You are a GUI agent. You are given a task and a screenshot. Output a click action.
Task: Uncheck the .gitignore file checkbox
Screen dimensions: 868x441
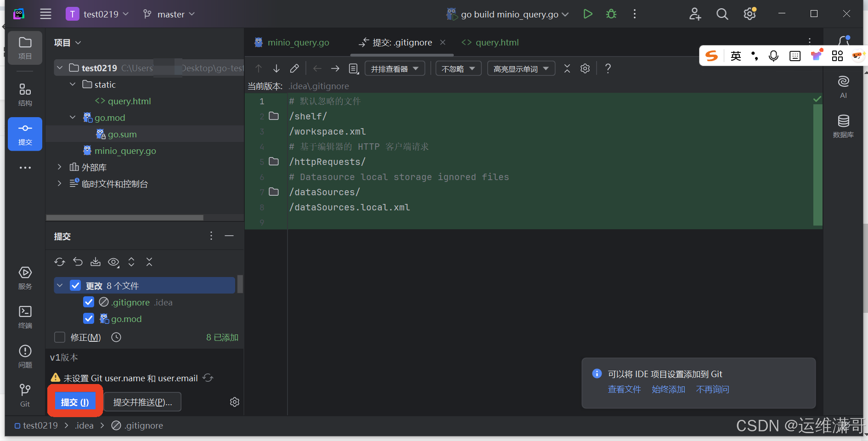point(88,302)
